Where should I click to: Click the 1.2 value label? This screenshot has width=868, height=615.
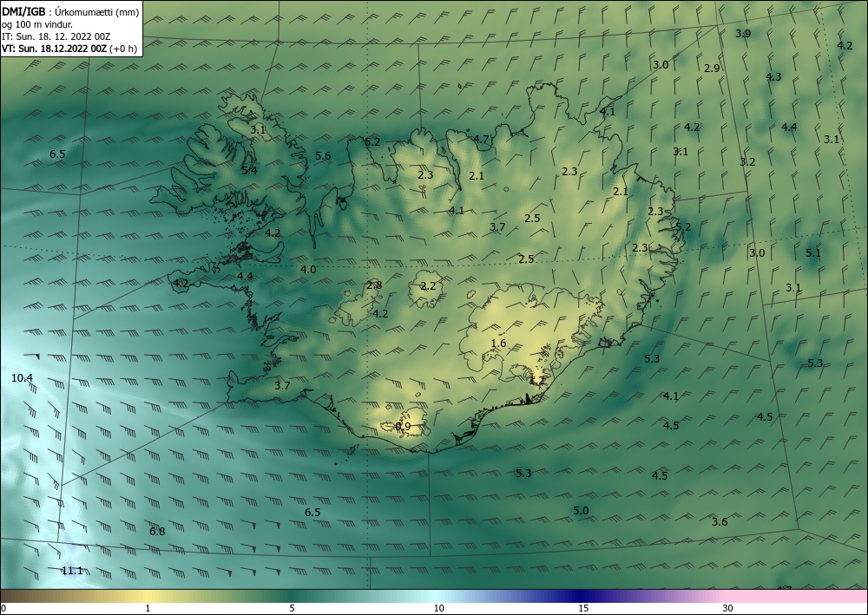coord(537,381)
